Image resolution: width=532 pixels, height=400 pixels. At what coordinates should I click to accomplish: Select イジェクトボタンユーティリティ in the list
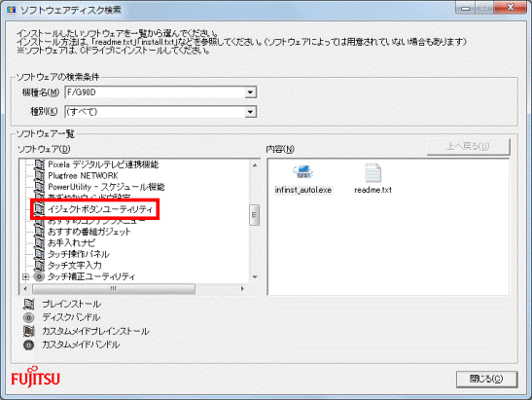100,209
